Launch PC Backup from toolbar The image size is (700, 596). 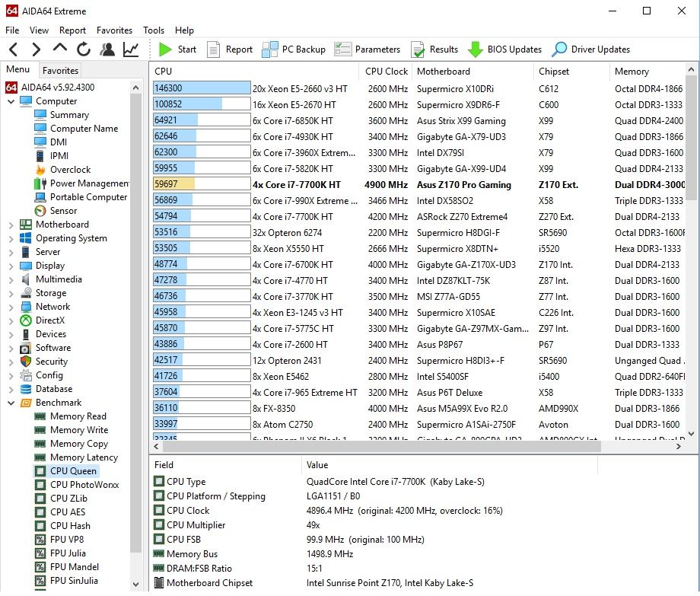293,49
